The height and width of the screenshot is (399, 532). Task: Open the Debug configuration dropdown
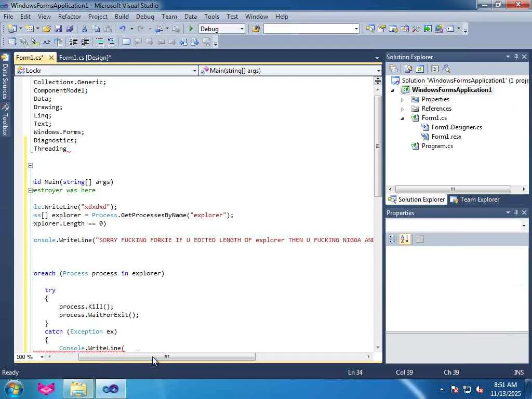[242, 29]
